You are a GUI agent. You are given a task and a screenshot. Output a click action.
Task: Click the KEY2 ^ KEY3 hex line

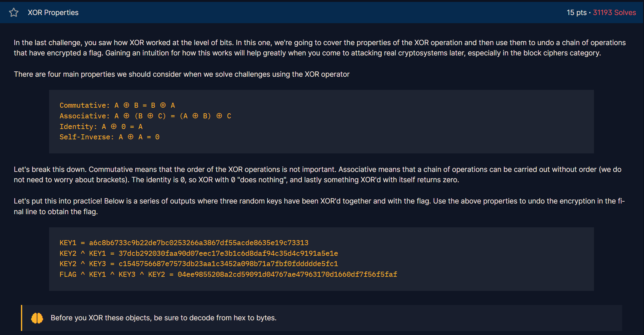[199, 264]
